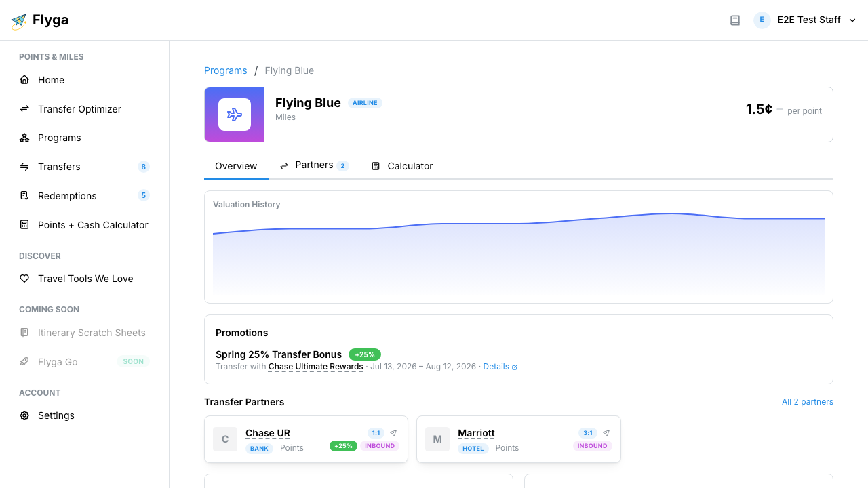
Task: Click the Redemptions count badge 5
Action: [x=143, y=196]
